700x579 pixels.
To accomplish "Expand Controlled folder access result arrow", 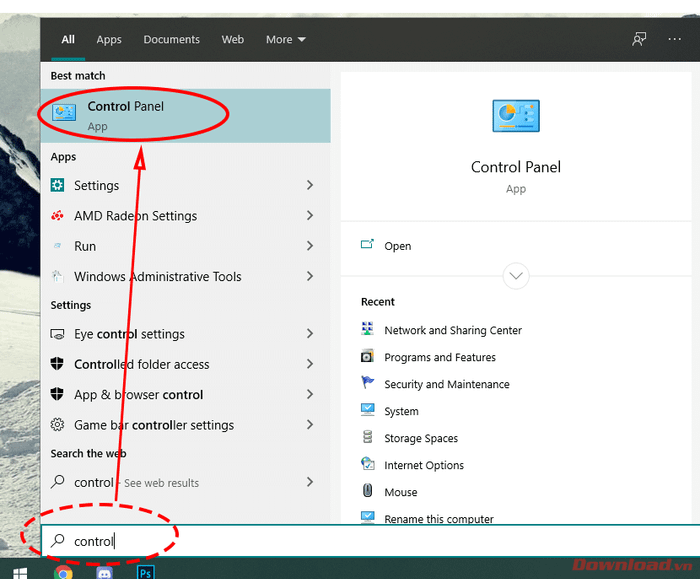I will coord(310,364).
